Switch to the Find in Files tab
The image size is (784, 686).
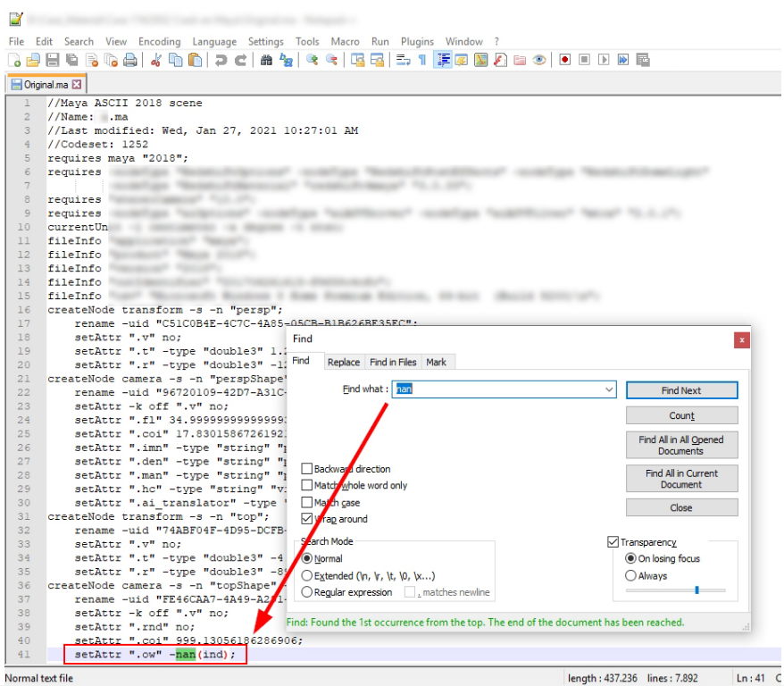393,362
